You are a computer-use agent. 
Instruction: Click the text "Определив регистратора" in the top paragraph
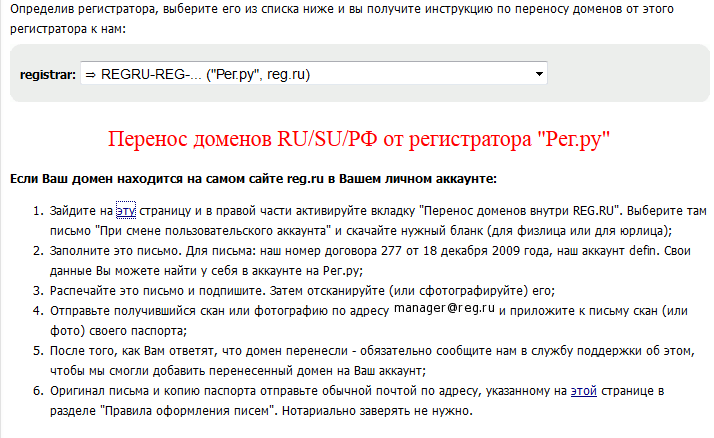click(82, 9)
